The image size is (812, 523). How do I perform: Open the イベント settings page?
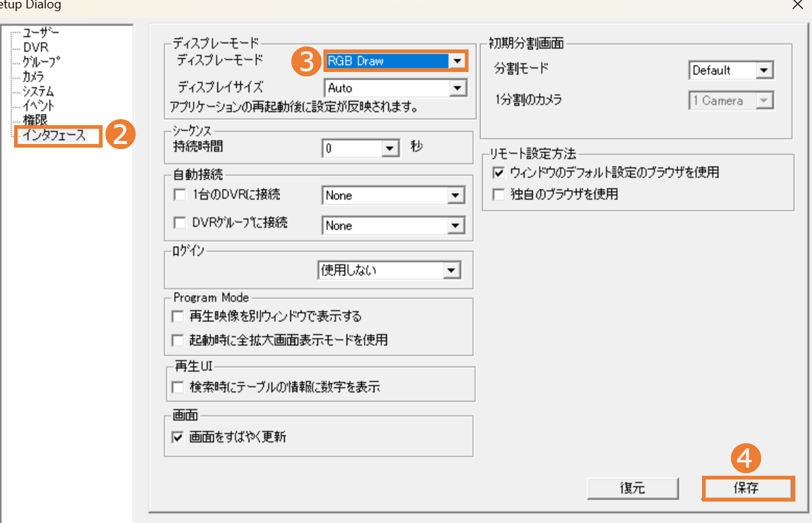pos(38,106)
